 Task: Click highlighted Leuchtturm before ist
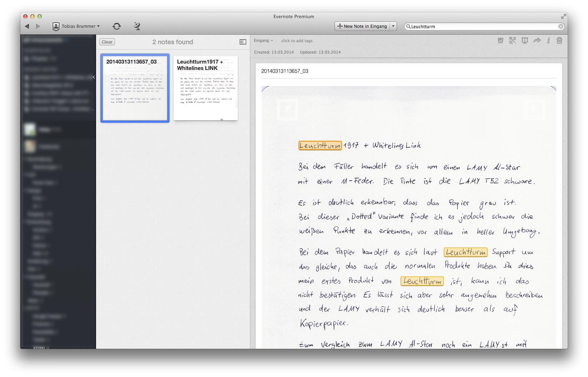click(422, 281)
